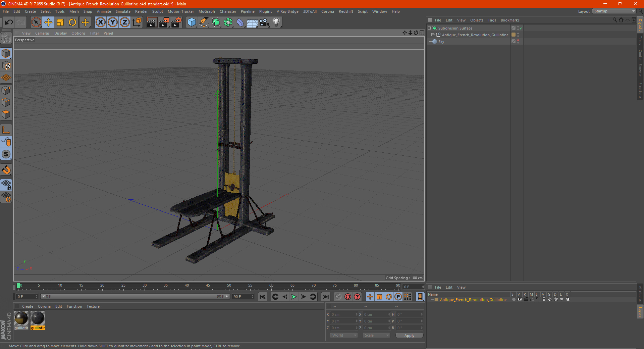Open the World coordinate dropdown

click(x=344, y=335)
